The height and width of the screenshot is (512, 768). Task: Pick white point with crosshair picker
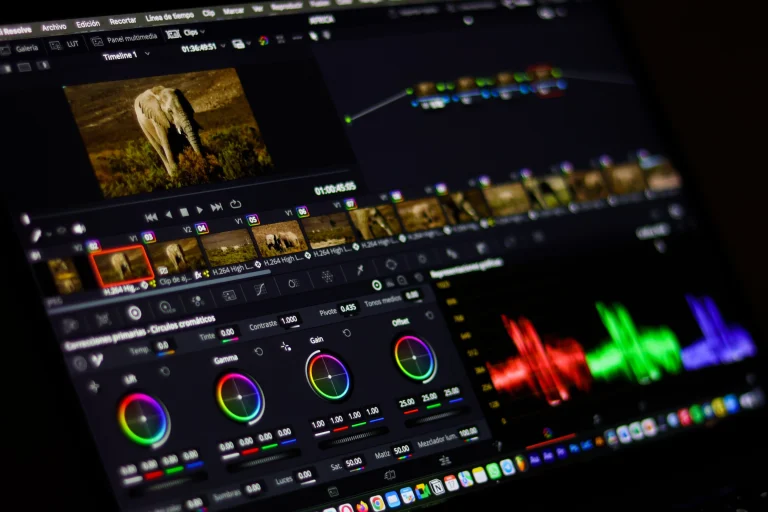[x=286, y=347]
